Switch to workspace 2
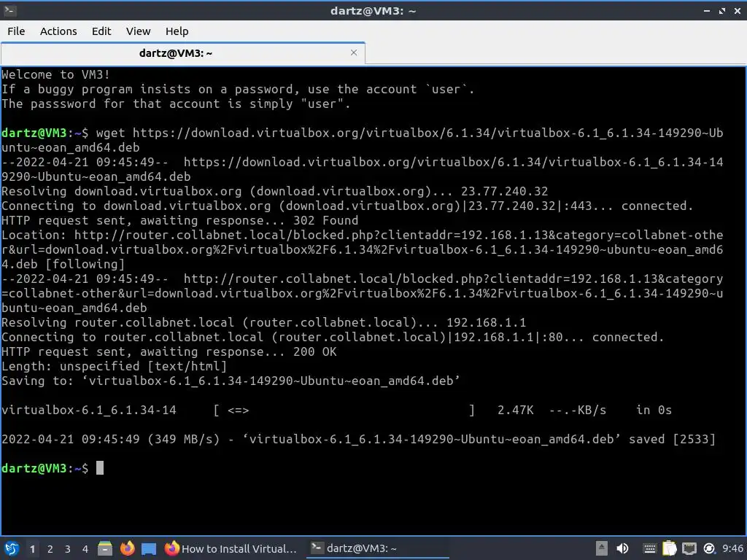 [50, 549]
